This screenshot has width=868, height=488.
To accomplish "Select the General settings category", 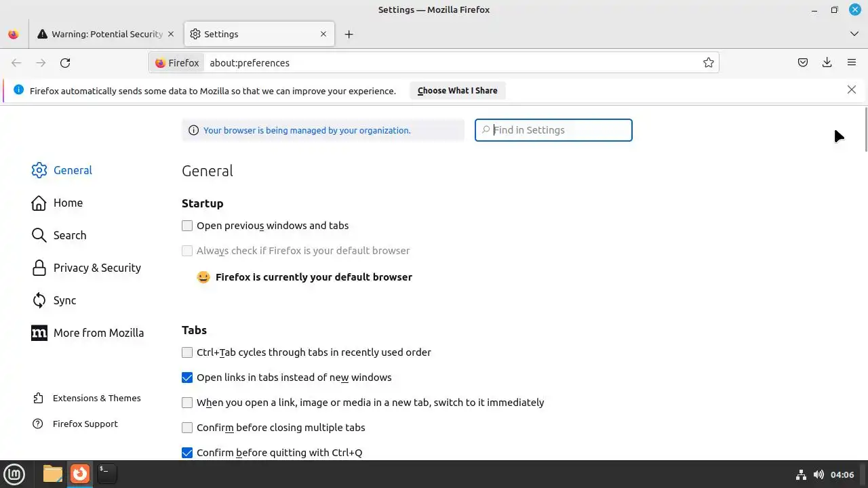I will click(62, 170).
